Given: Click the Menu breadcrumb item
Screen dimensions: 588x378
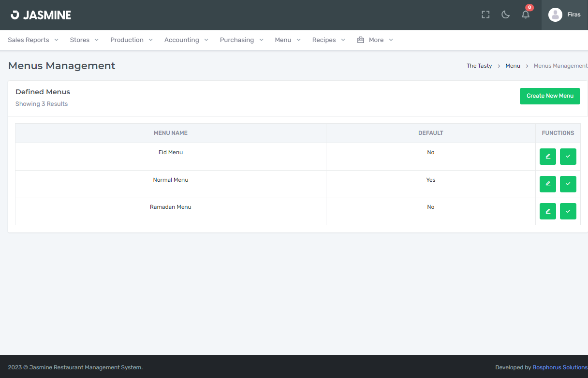Looking at the screenshot, I should point(513,65).
